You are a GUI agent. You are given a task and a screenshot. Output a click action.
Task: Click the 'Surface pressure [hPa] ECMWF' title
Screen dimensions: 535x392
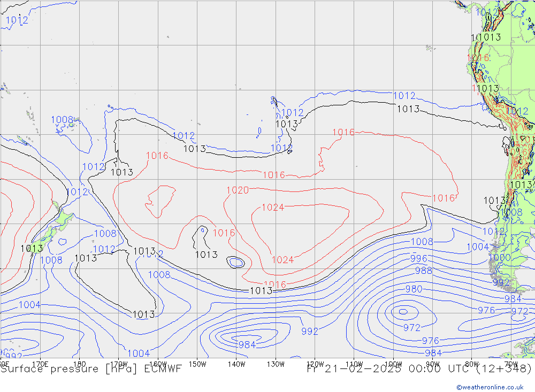91,369
